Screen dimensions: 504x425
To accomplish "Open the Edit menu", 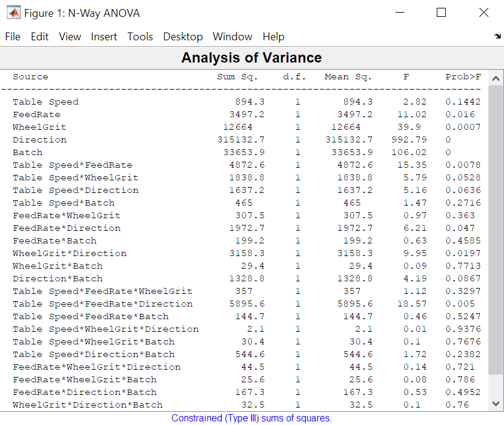I will click(39, 37).
